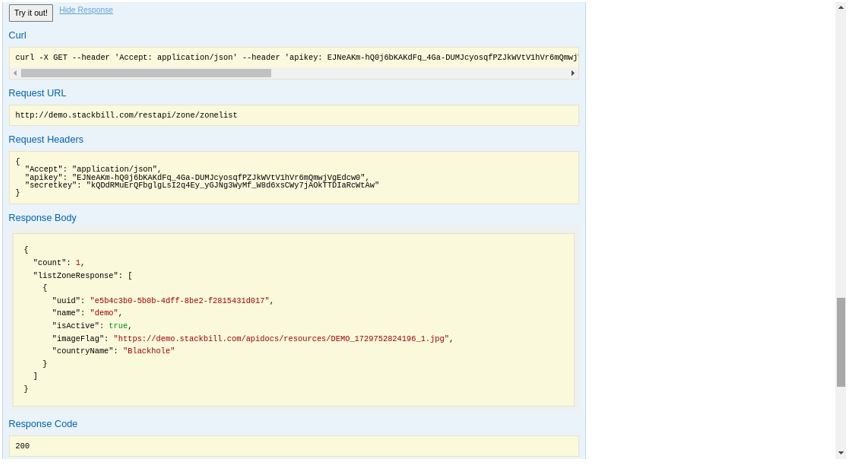Hide the response via Hide Response link
849x466 pixels.
(86, 10)
